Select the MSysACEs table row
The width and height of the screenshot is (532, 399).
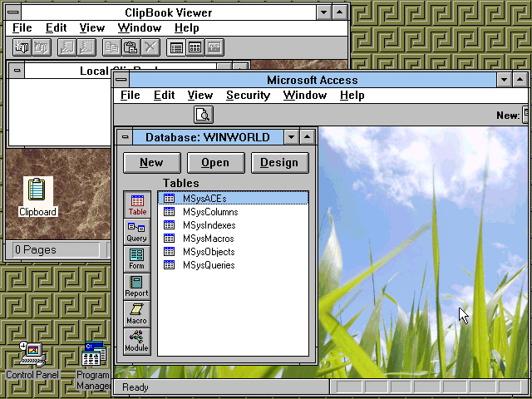point(233,198)
